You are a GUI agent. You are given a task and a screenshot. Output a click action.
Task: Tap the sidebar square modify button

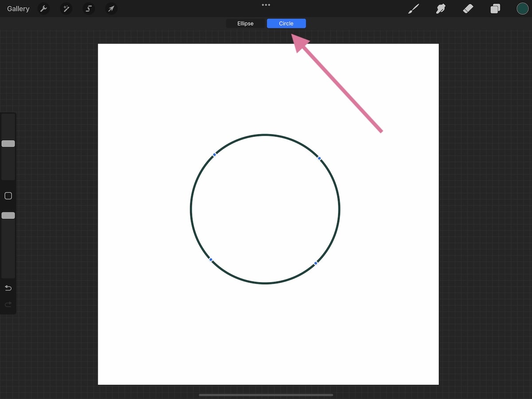(x=8, y=196)
